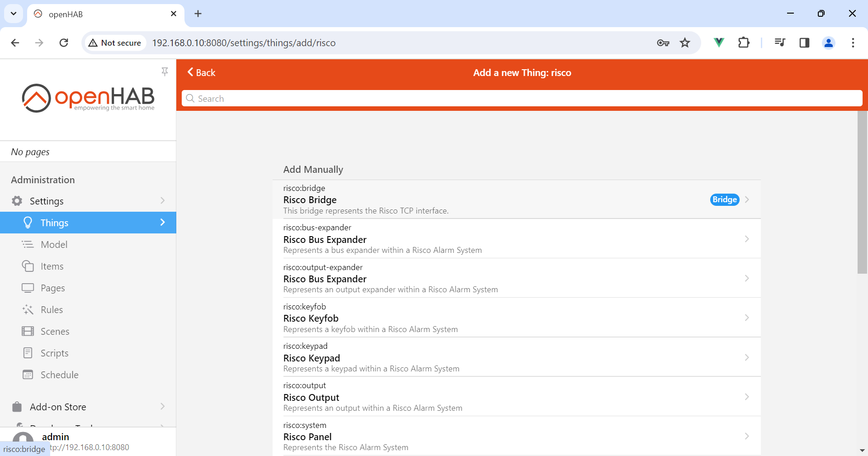Click the Settings gear icon

click(17, 201)
